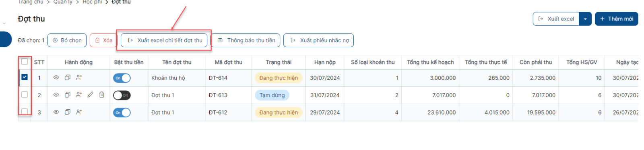Image resolution: width=644 pixels, height=150 pixels.
Task: Open row 3 details with eye icon
Action: pos(56,112)
